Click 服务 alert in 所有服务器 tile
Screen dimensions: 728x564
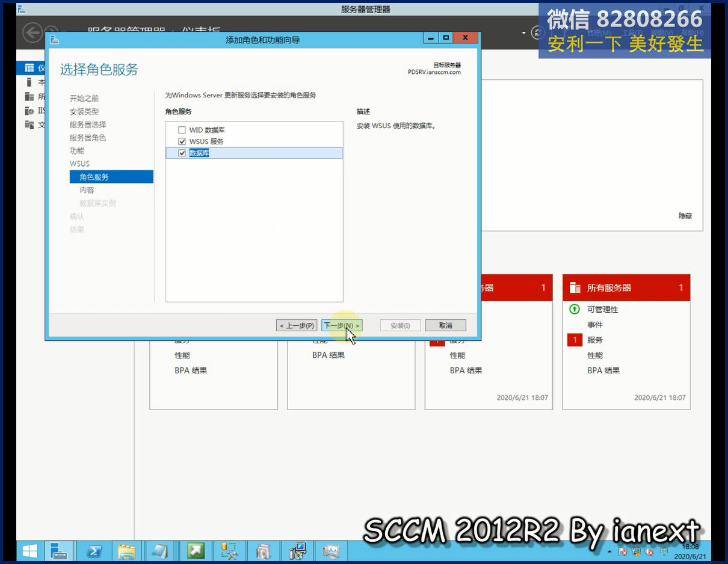point(595,340)
